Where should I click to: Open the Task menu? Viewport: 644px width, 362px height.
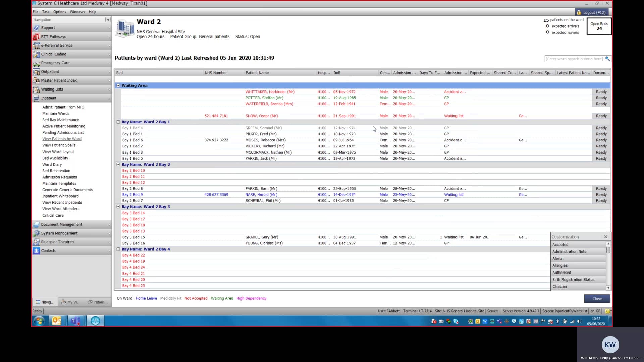46,12
